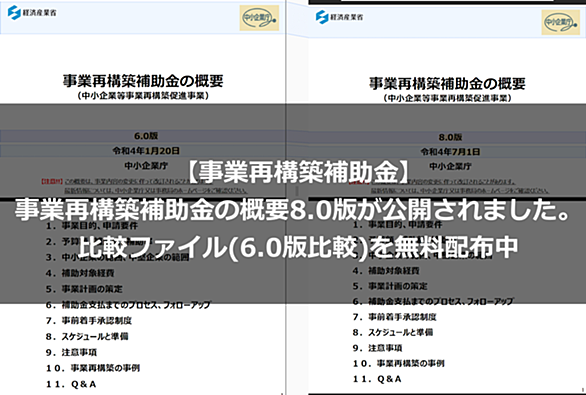Open 1. 事業目的、申請要件 in the 6.0版 document

click(92, 226)
